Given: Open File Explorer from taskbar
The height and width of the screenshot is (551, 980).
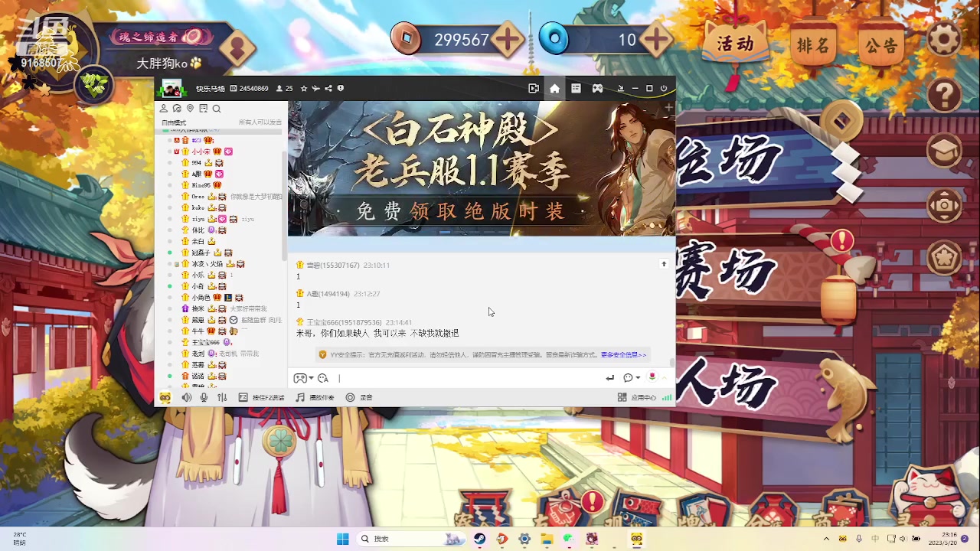Looking at the screenshot, I should 547,539.
